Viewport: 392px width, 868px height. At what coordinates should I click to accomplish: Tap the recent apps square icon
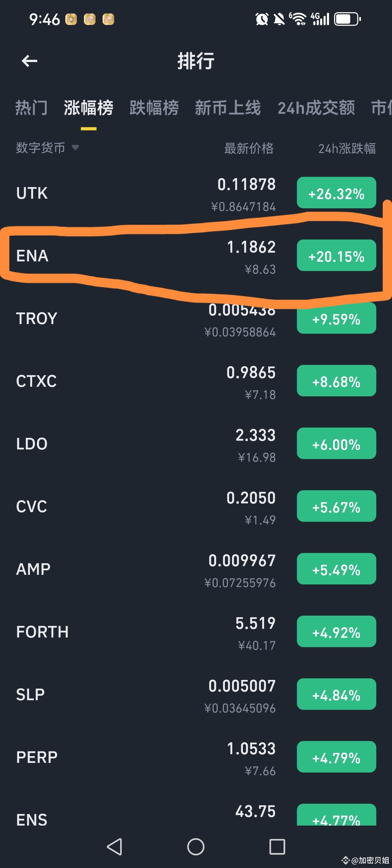coord(277,846)
